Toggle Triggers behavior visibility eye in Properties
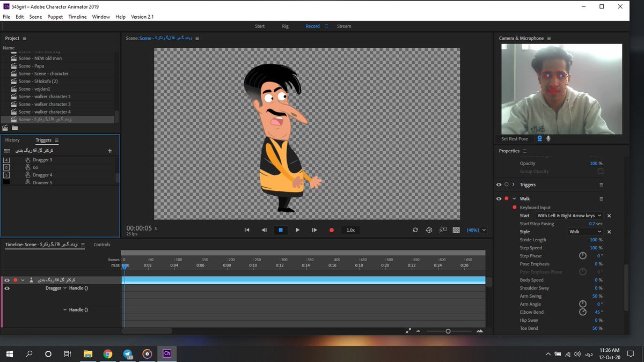644x362 pixels. point(499,184)
